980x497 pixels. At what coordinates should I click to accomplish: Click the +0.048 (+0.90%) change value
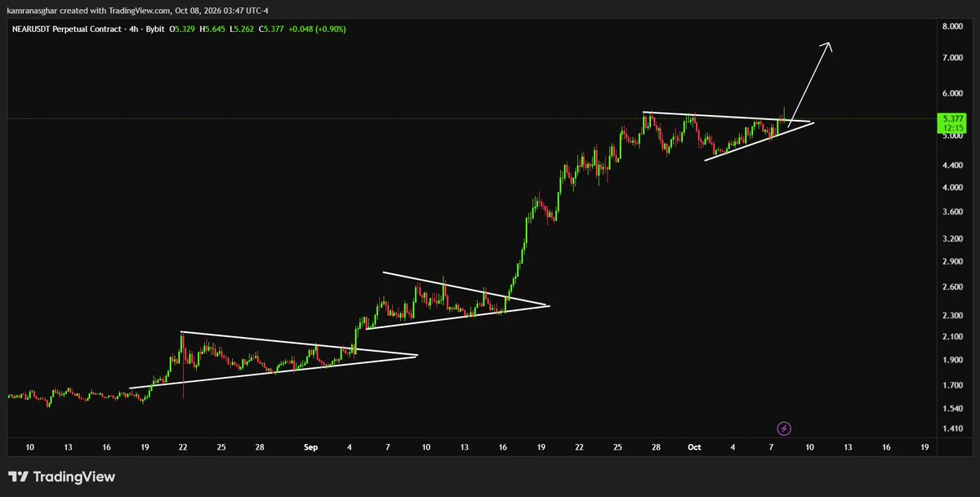[x=317, y=29]
